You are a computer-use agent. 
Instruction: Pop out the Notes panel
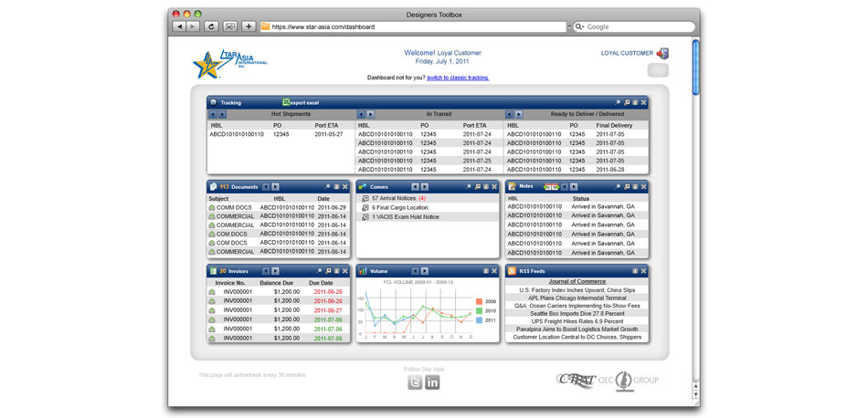627,187
